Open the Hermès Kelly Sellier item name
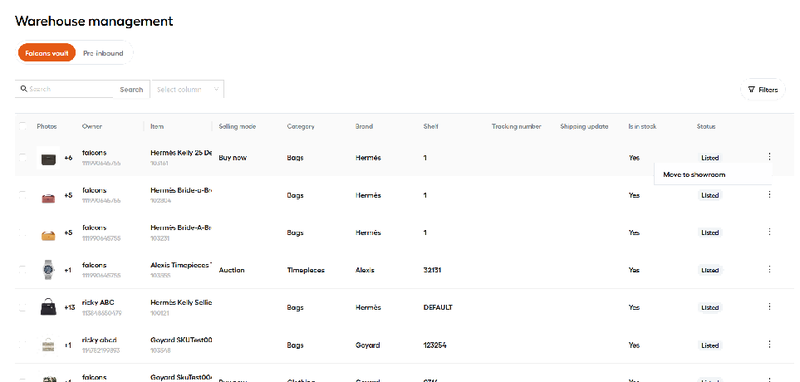The width and height of the screenshot is (800, 382). 181,302
